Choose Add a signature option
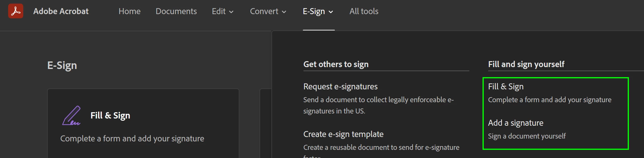The image size is (644, 158). pyautogui.click(x=516, y=123)
